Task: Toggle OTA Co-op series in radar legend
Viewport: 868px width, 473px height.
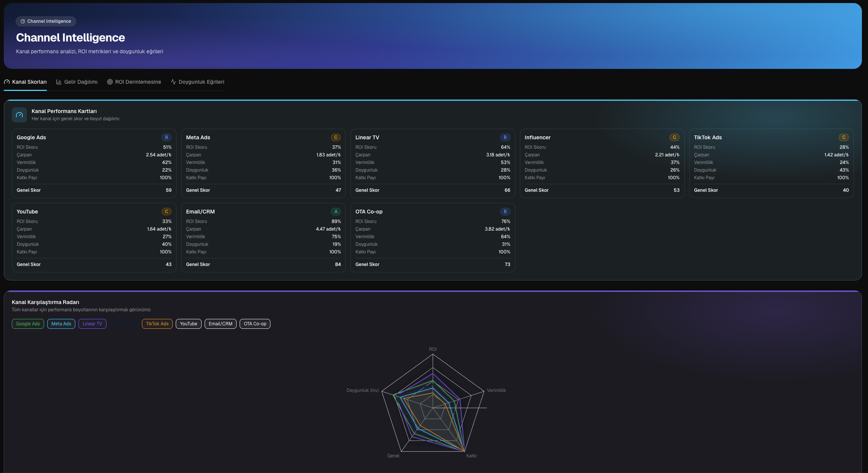Action: 255,324
